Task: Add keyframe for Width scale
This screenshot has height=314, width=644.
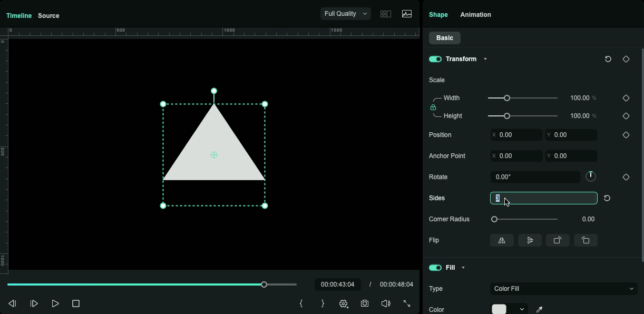Action: pos(626,98)
